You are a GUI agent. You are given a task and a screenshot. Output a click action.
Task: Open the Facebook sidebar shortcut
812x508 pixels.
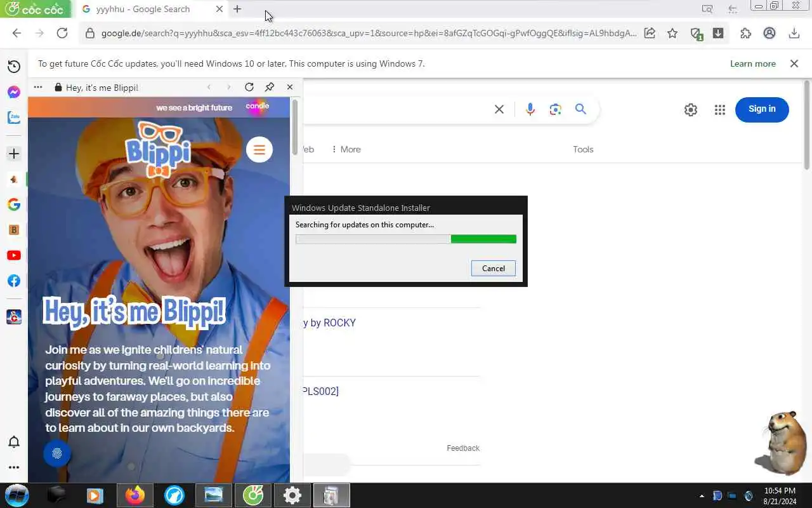(14, 281)
